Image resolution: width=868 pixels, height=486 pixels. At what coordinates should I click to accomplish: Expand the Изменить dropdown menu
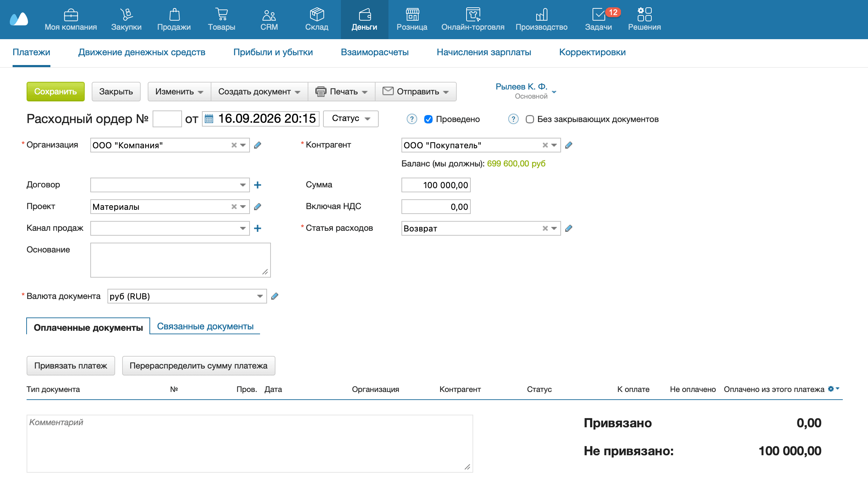pyautogui.click(x=179, y=92)
